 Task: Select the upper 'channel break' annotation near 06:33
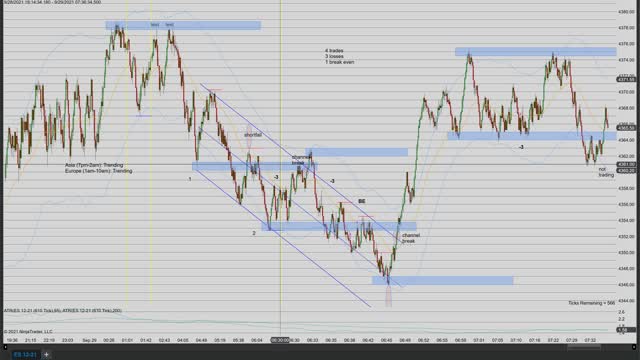click(x=300, y=160)
